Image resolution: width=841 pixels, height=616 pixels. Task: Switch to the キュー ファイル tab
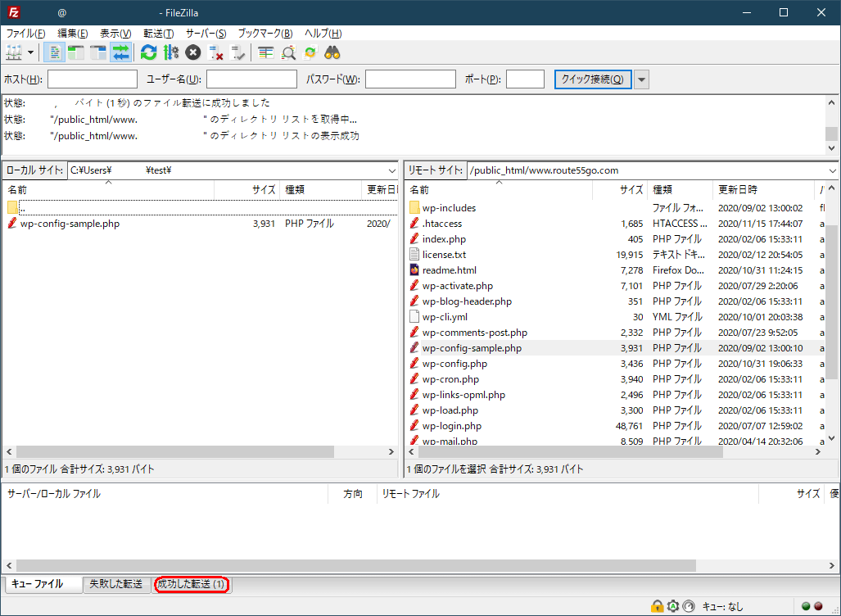pos(44,584)
